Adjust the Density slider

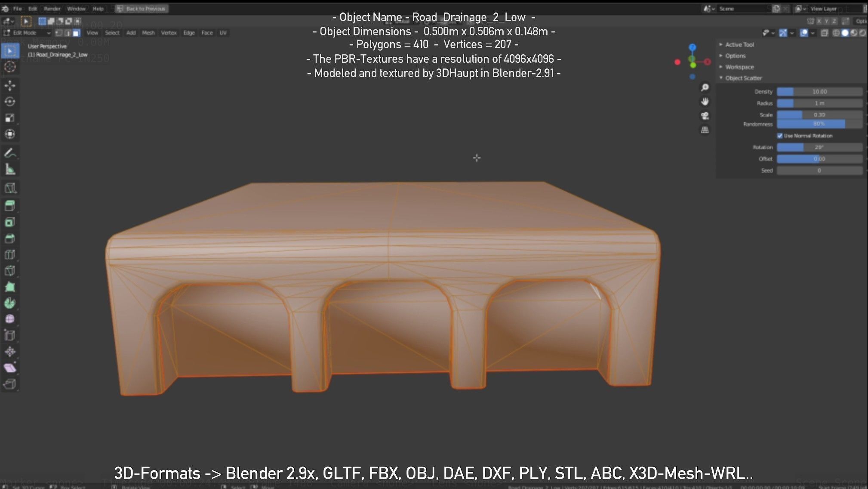tap(819, 92)
